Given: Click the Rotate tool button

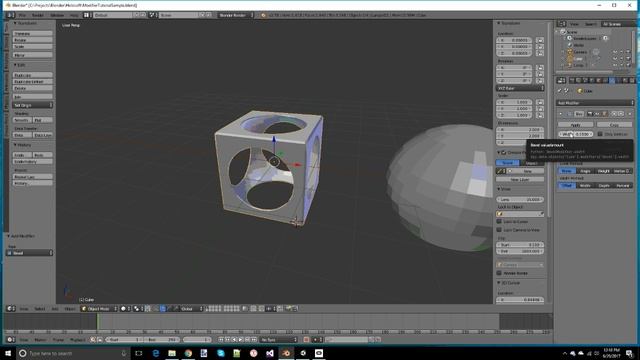Looking at the screenshot, I should click(x=33, y=40).
